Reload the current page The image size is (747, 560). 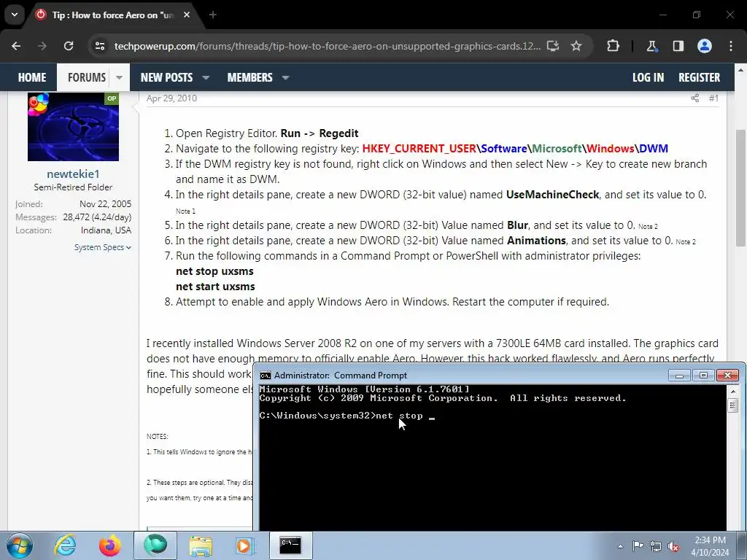tap(69, 46)
